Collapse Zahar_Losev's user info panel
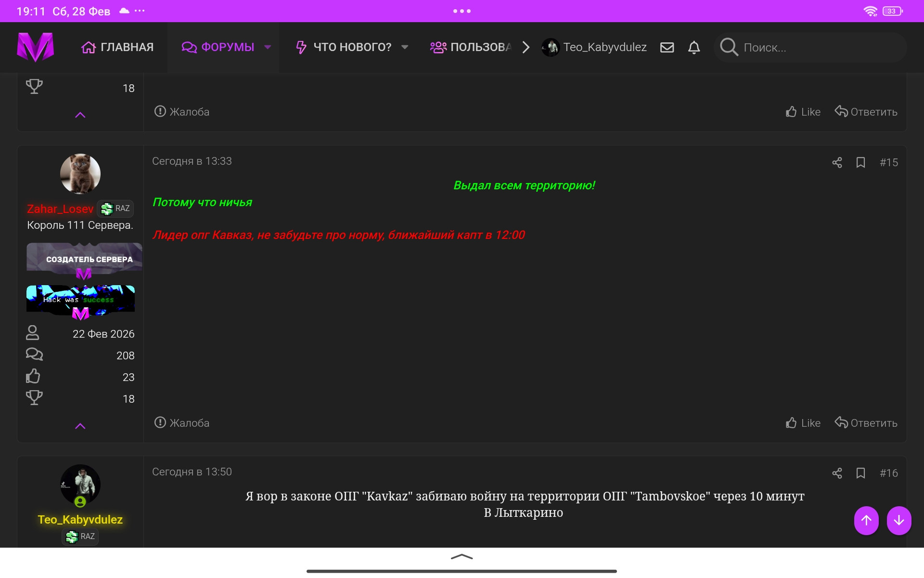Image resolution: width=924 pixels, height=578 pixels. pos(80,426)
